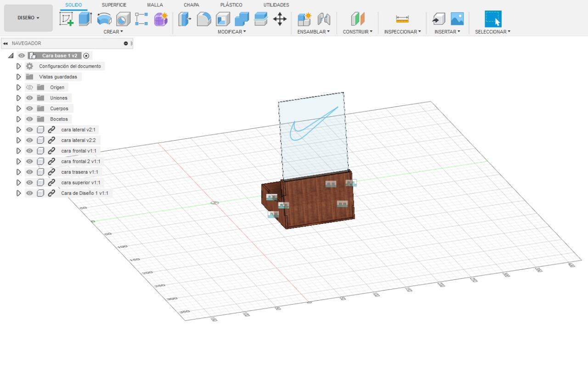This screenshot has height=387, width=588.
Task: Expand the Uniones folder node
Action: pos(19,98)
